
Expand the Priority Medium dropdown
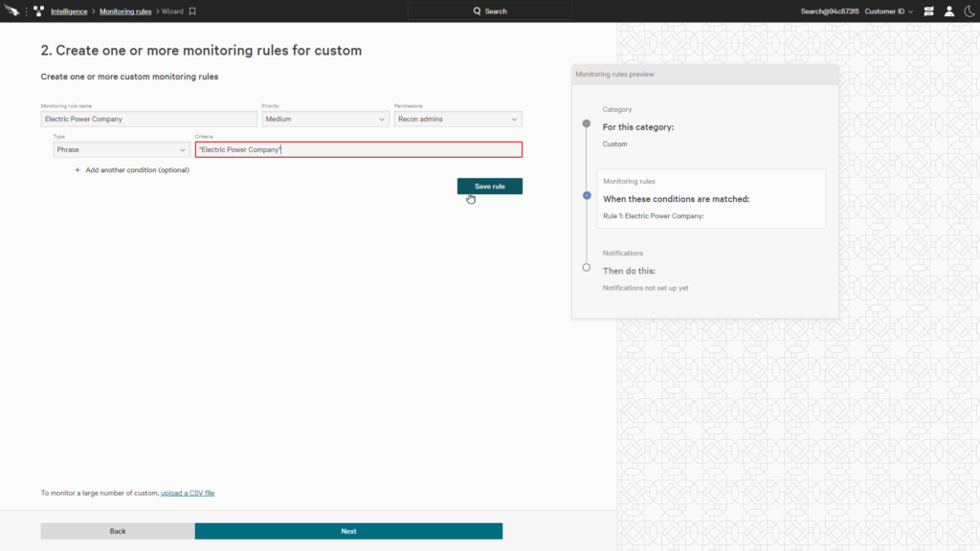(x=325, y=119)
